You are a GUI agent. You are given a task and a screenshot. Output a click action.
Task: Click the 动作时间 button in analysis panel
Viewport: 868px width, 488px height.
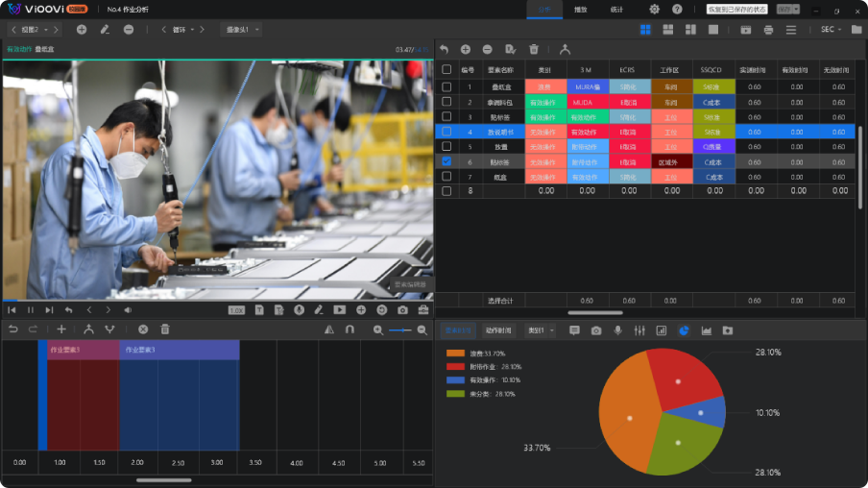(x=498, y=330)
